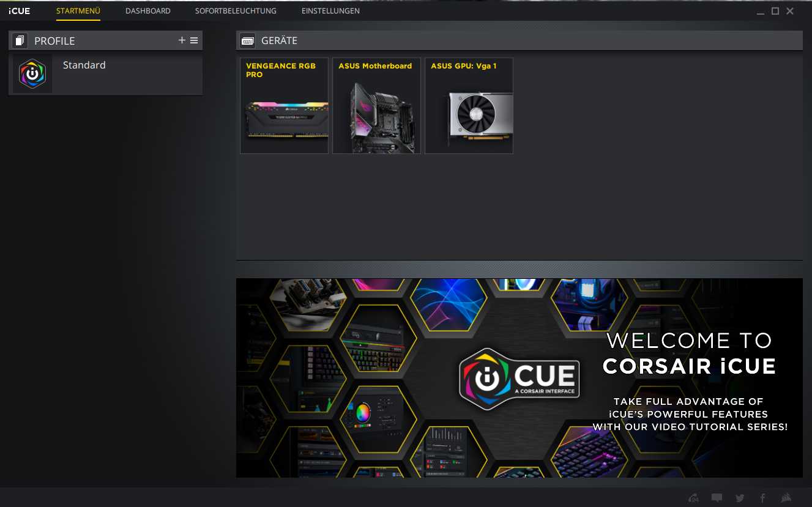The image size is (812, 507).
Task: Close the iCUE window
Action: (x=790, y=11)
